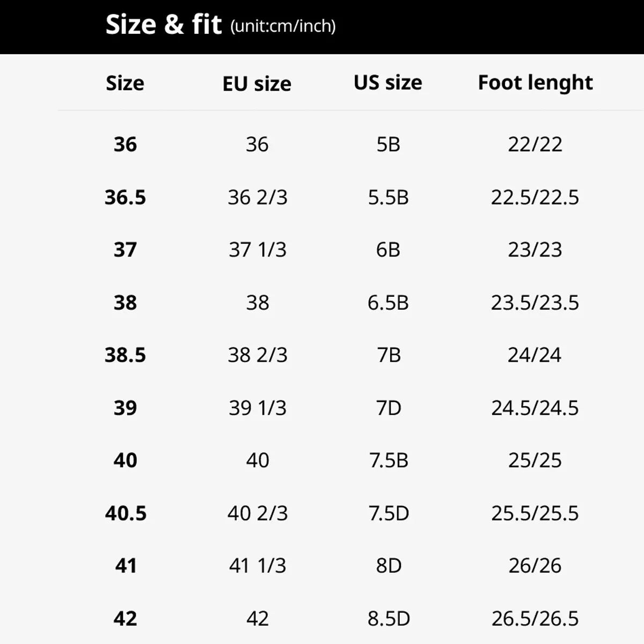Click the US size '8.5D' cell
Viewport: 644px width, 644px height.
pos(389,618)
